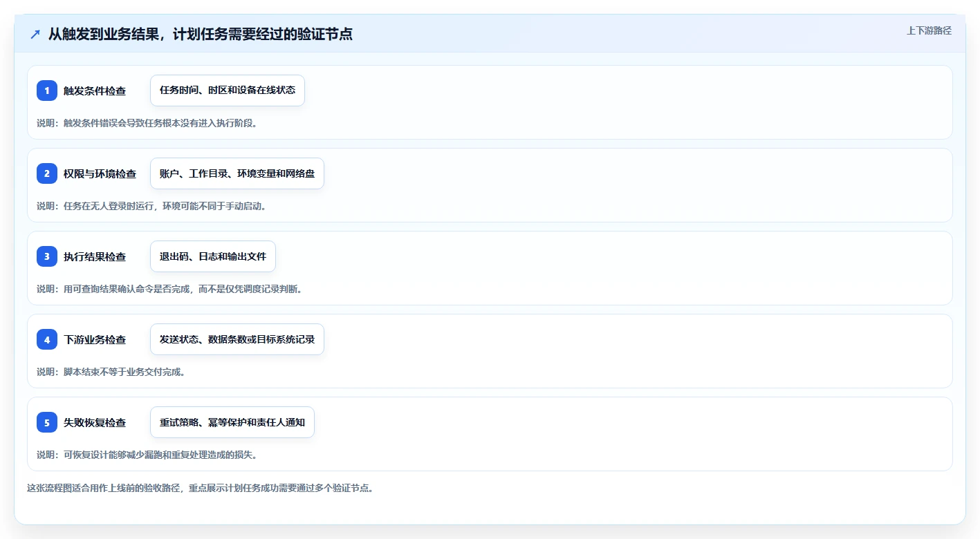Click the 任务时间、时区和设备在线状态 chip

coord(228,91)
